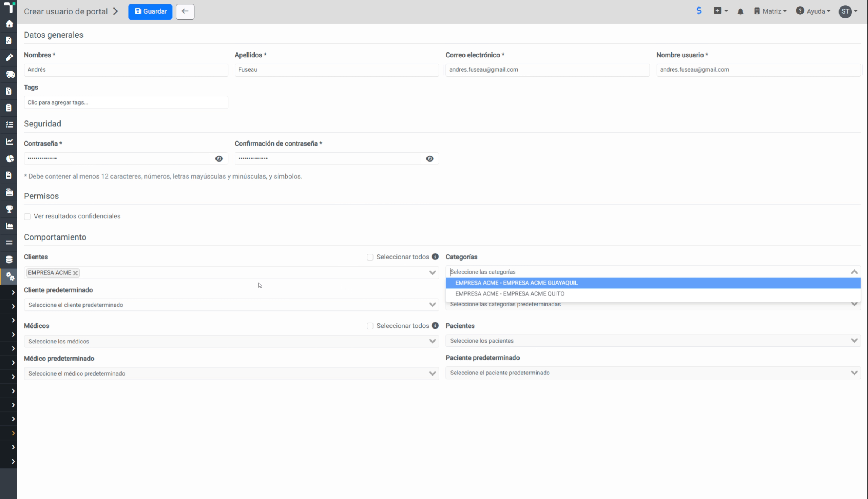Open the Ayuda help menu
Screen dimensions: 868x499
[x=813, y=11]
